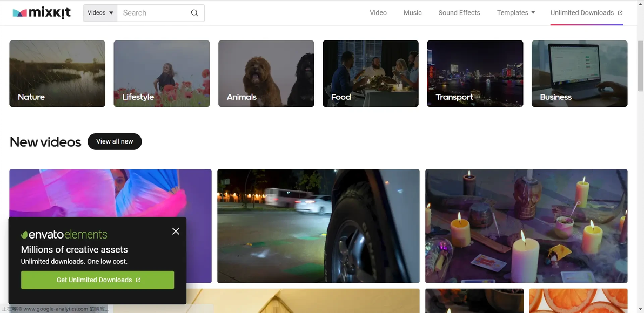Click the Millions of creative assets text
The image size is (644, 313).
coord(75,249)
